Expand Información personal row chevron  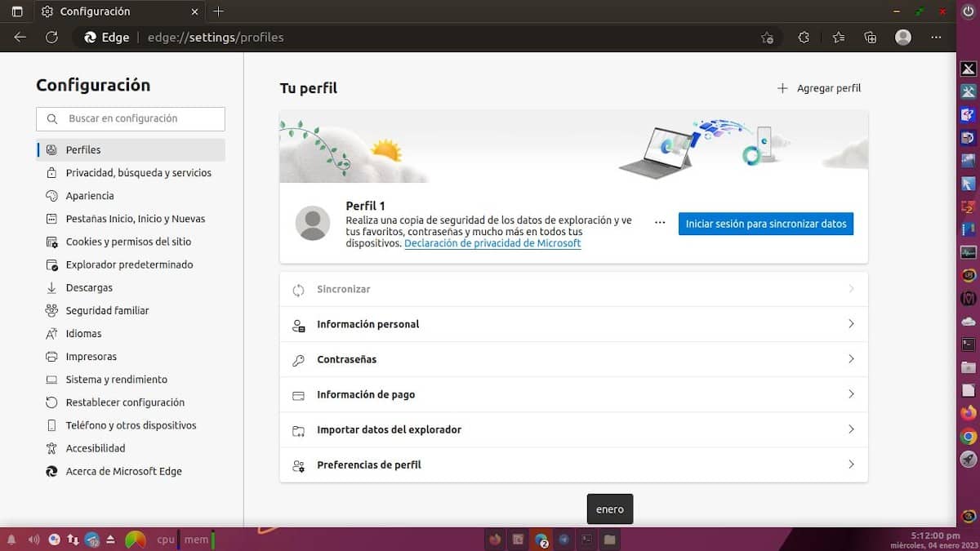[x=851, y=324]
